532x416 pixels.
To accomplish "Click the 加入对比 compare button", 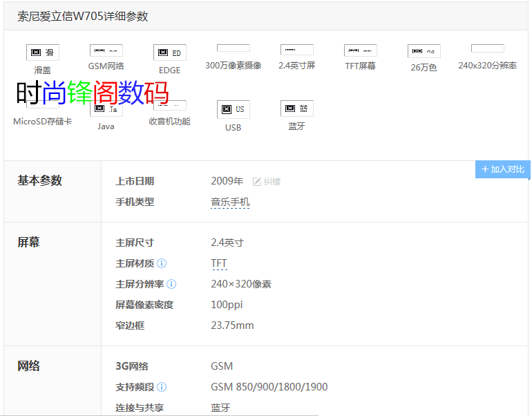I will [x=503, y=169].
